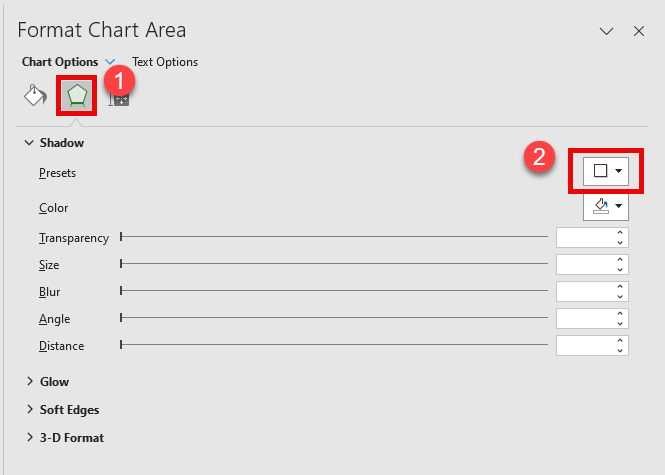
Task: Click inside the Size value field
Action: coord(585,264)
